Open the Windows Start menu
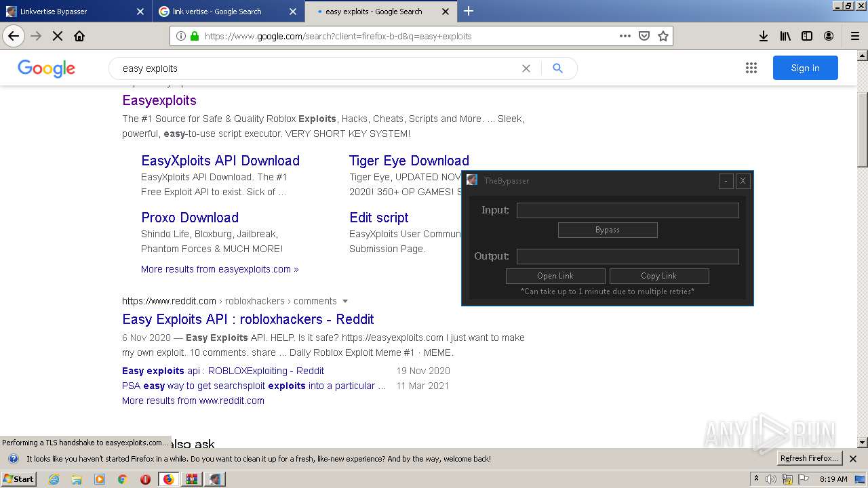Screen dimensions: 868x488 coord(18,479)
